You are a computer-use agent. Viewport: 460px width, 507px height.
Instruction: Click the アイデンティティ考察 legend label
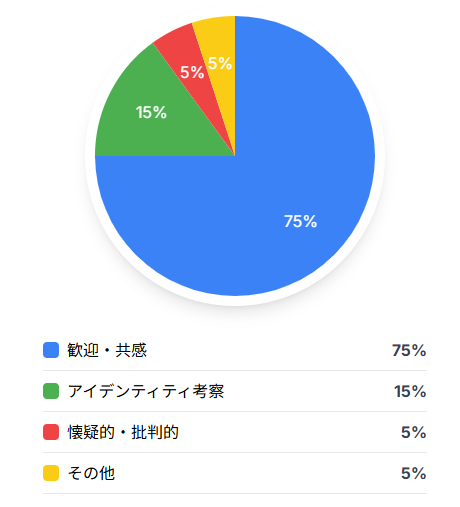click(146, 391)
